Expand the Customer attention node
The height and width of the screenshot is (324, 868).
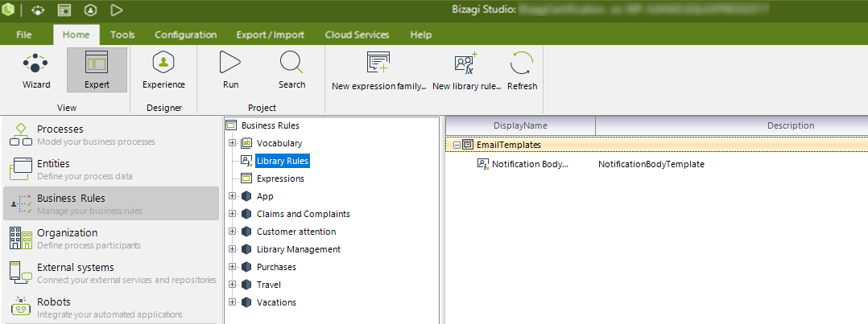pos(232,232)
